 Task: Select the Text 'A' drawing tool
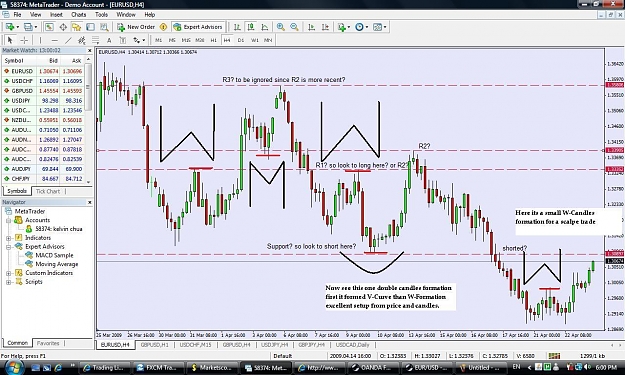point(109,40)
